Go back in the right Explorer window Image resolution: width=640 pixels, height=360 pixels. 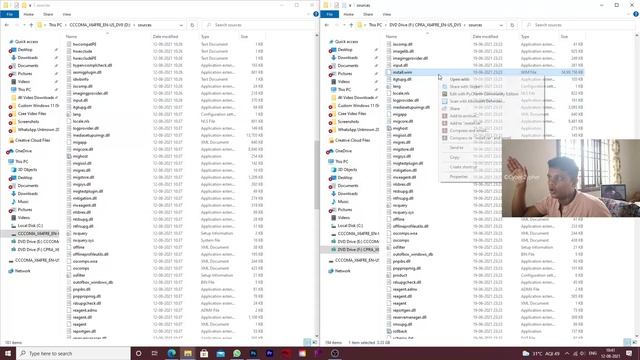coord(327,25)
